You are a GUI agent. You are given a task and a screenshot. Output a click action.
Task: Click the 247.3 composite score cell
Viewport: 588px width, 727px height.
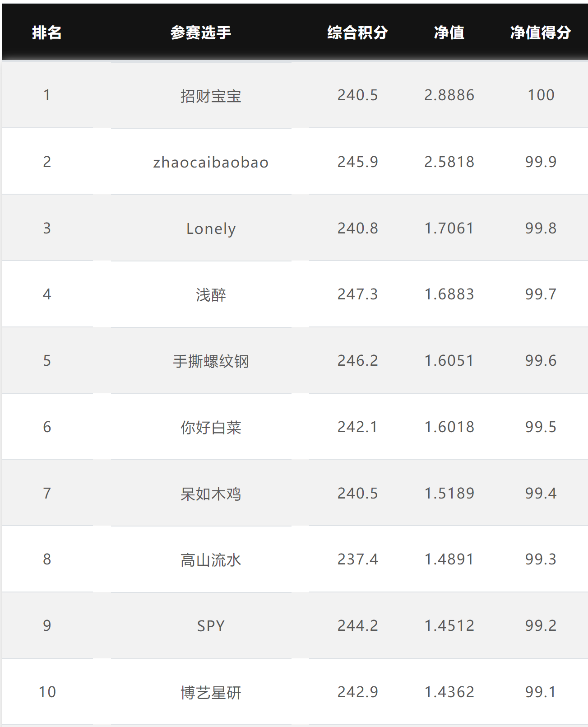click(358, 294)
